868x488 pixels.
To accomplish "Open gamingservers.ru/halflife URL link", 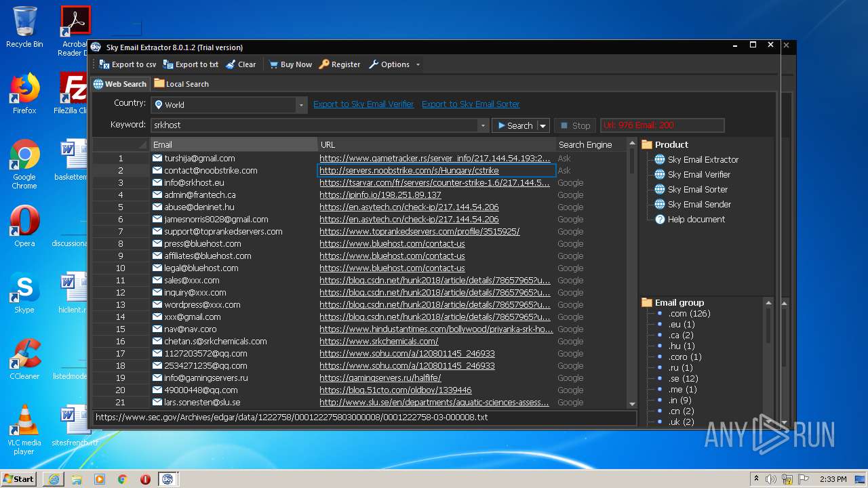I will [380, 378].
